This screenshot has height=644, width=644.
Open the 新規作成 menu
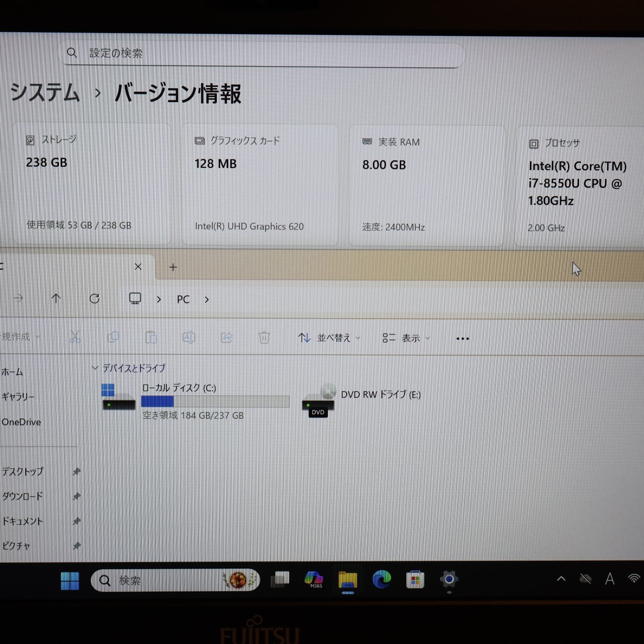coord(18,337)
